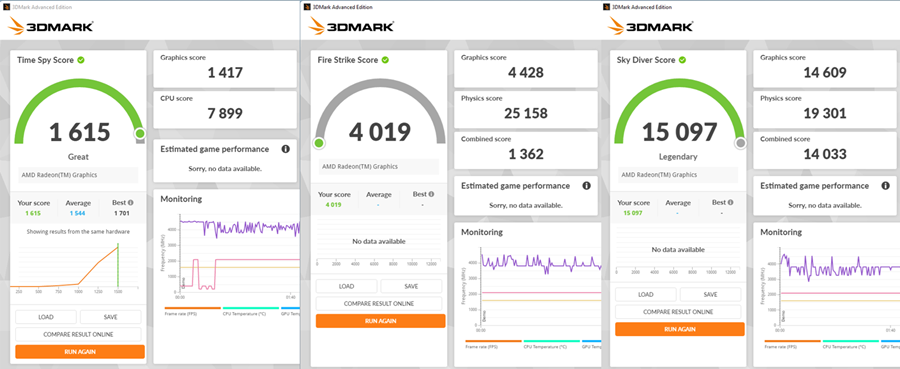Click RUN AGAIN in the Sky Diver window
900x369 pixels.
pyautogui.click(x=680, y=329)
